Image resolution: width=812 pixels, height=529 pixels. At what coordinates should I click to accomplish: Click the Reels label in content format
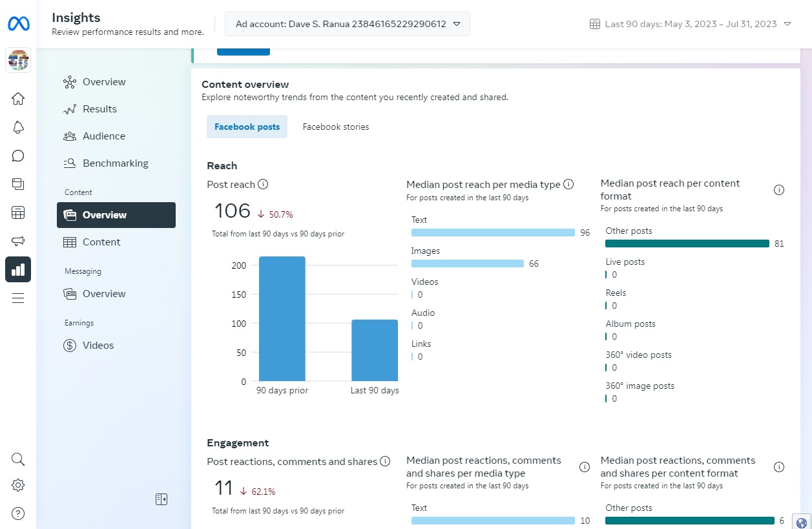(616, 293)
